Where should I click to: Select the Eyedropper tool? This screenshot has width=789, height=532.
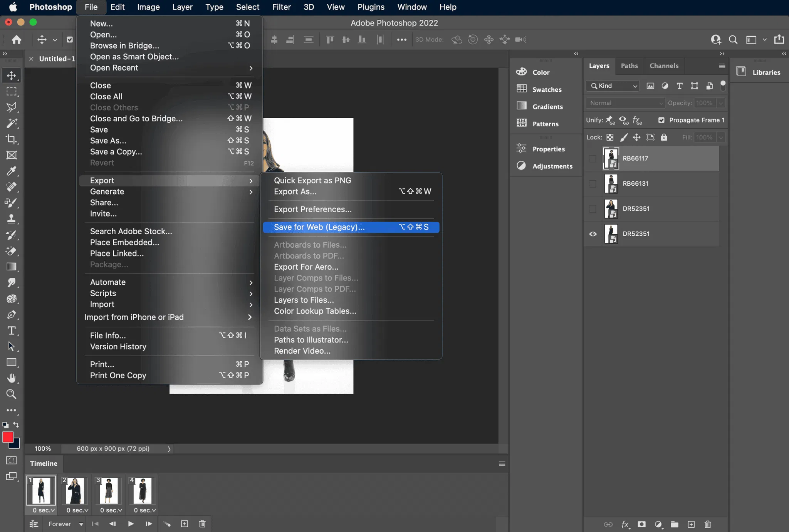click(11, 171)
